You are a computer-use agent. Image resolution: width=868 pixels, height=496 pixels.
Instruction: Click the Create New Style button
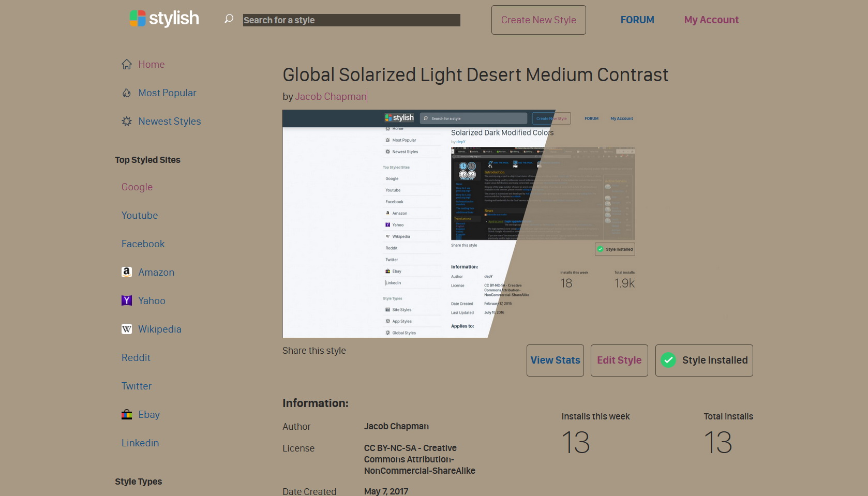click(538, 20)
